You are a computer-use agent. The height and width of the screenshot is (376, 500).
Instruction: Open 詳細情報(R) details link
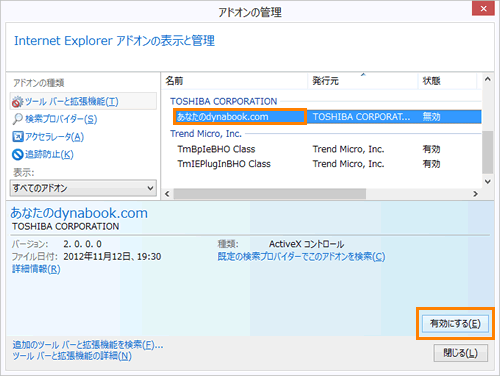pos(36,269)
